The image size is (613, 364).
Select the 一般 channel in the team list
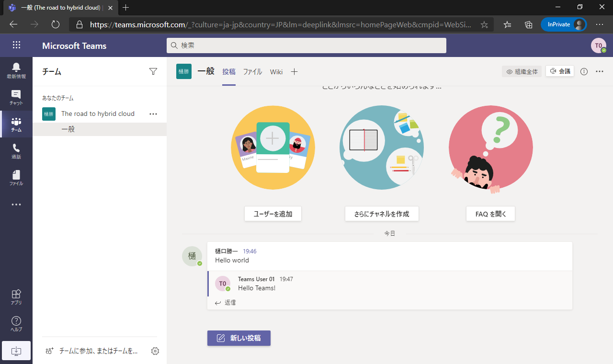coord(100,129)
